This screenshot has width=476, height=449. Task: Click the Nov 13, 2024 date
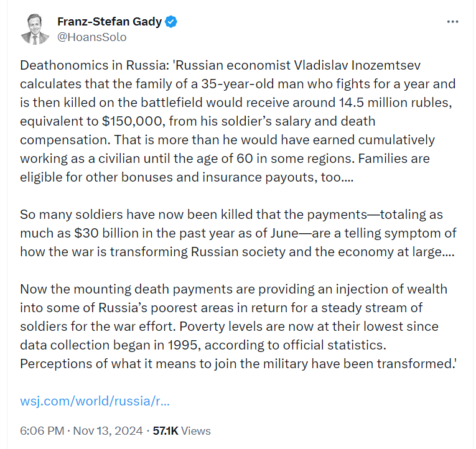(x=108, y=431)
